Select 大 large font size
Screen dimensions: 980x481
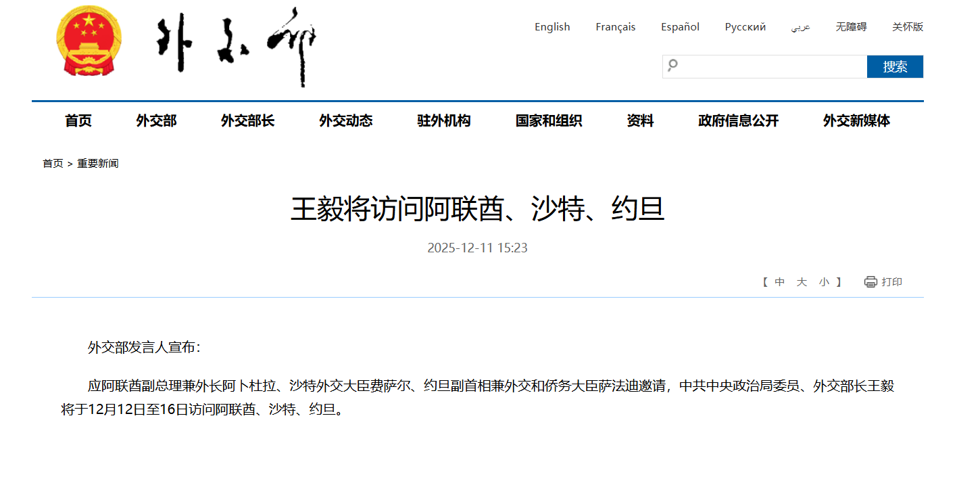802,282
